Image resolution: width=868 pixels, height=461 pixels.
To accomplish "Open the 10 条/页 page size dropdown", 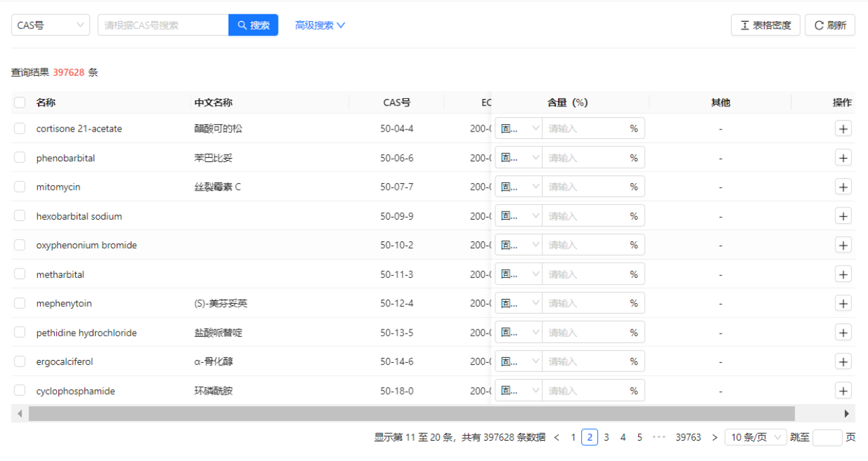I will 755,438.
